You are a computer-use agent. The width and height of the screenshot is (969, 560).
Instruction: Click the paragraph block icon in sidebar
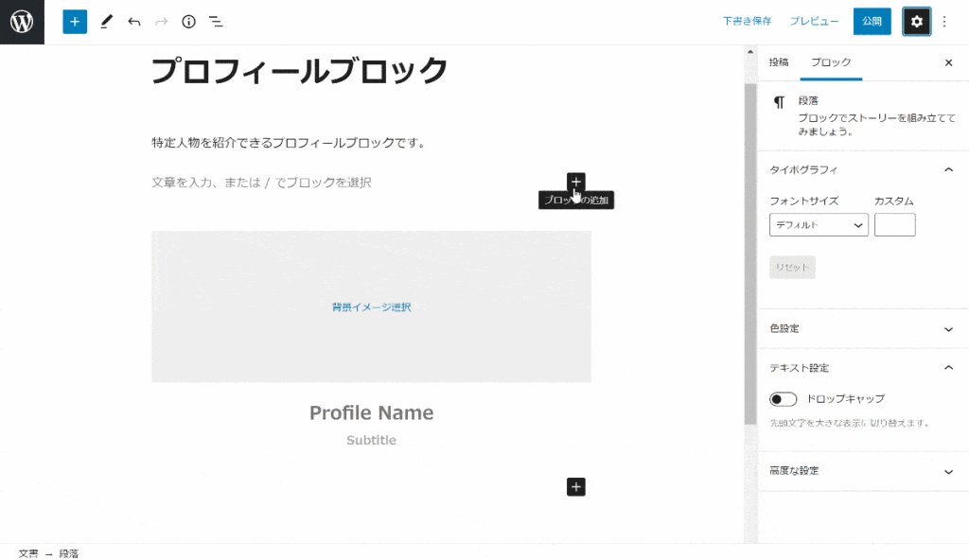(x=780, y=100)
